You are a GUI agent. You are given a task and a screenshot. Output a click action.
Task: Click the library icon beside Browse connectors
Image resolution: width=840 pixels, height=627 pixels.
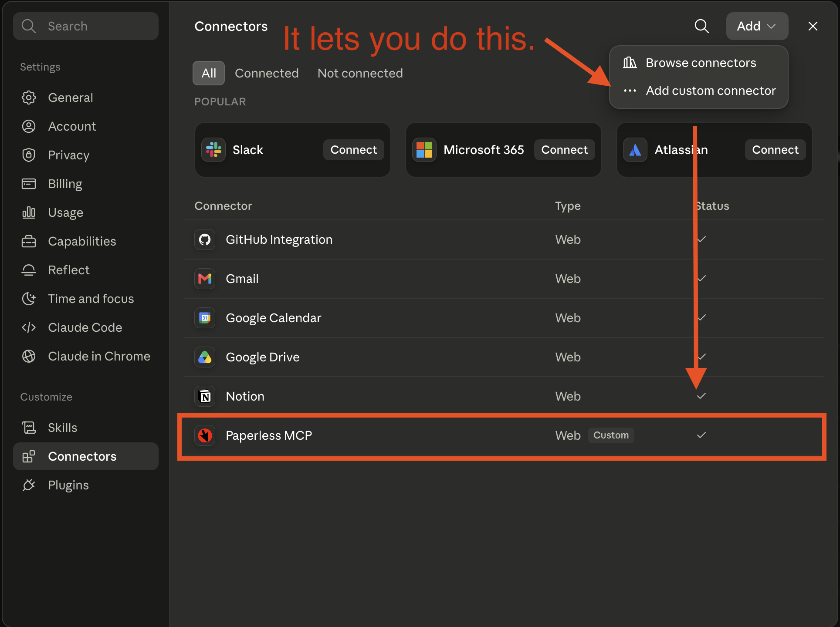point(630,63)
